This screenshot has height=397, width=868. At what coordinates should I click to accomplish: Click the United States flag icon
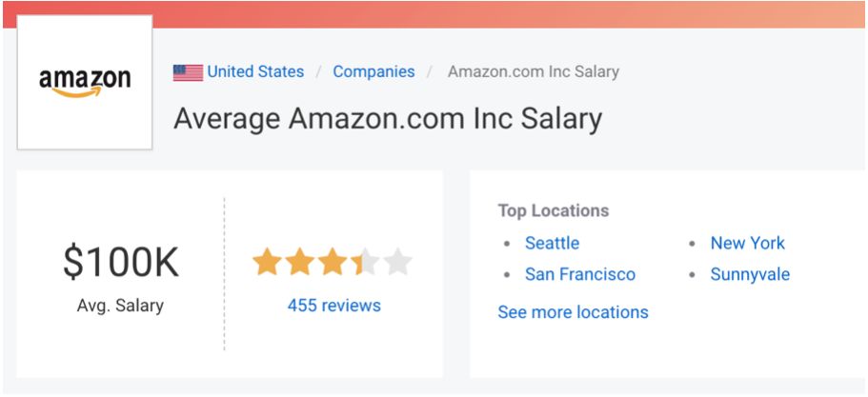[188, 72]
